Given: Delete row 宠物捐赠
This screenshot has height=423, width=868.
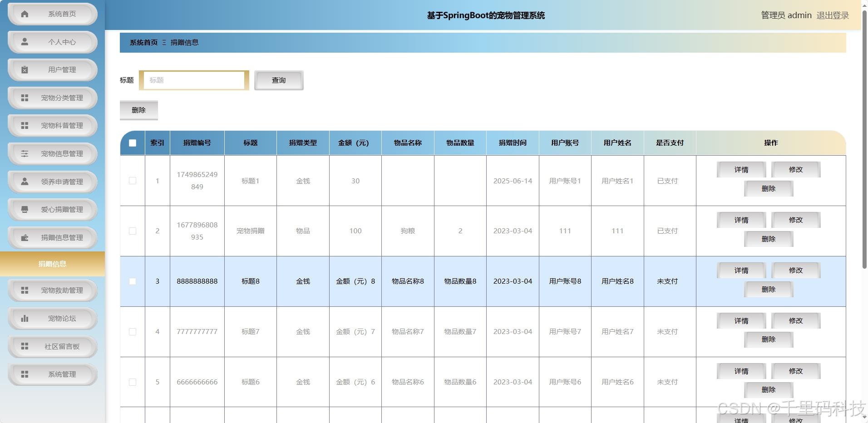Looking at the screenshot, I should (x=769, y=239).
